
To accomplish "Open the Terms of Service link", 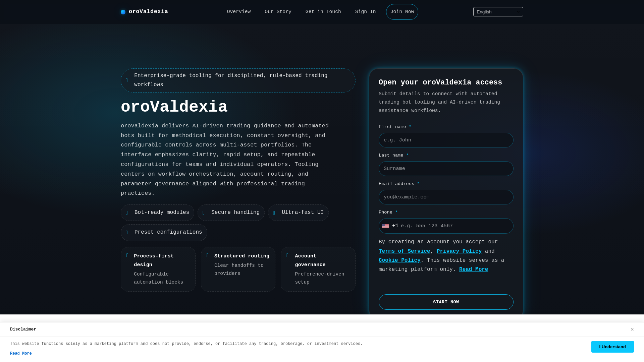I will click(x=404, y=251).
